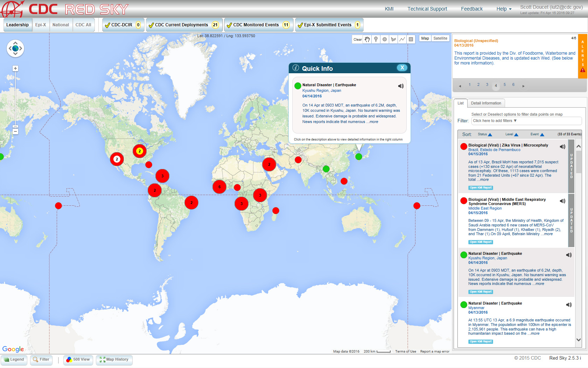Image resolution: width=588 pixels, height=368 pixels.
Task: Select the circle drawing tool
Action: (x=385, y=39)
